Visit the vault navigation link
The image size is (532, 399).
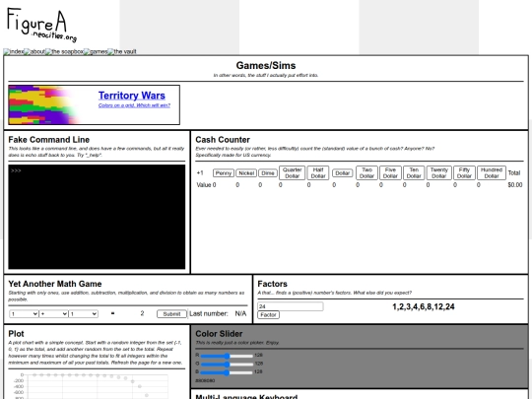pyautogui.click(x=122, y=51)
